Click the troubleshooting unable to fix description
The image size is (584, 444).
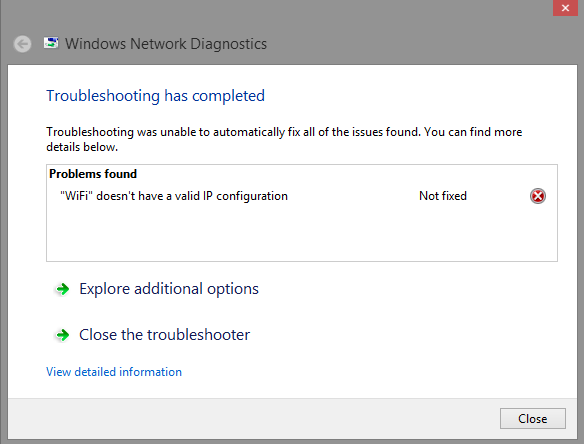tap(284, 139)
